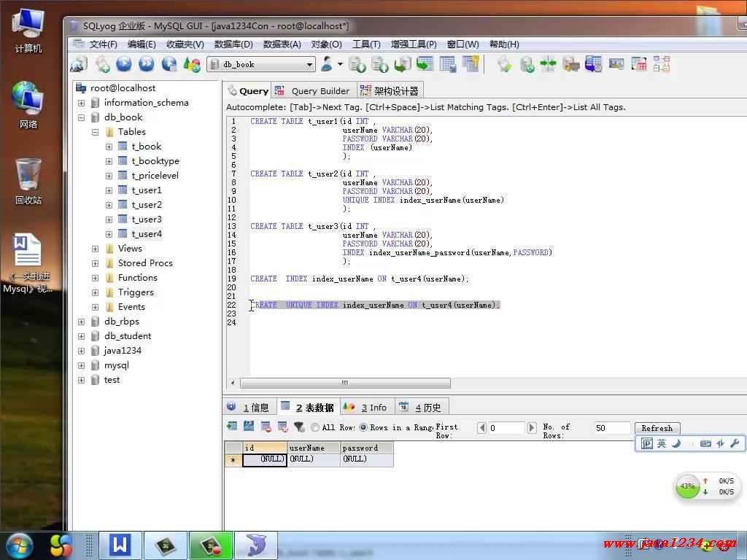The height and width of the screenshot is (560, 747).
Task: Select the t_pricelevel table in tree
Action: click(x=155, y=176)
